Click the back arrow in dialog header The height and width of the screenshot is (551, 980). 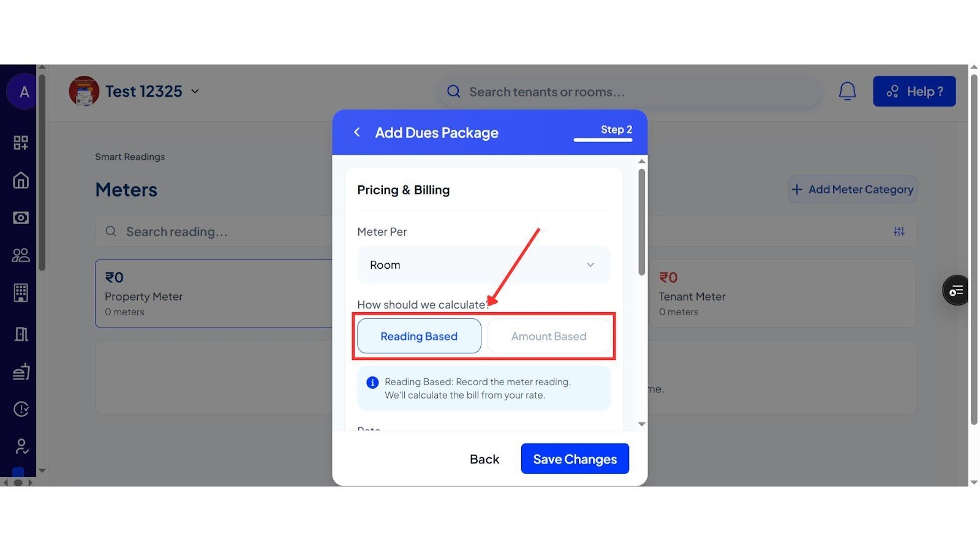click(357, 132)
